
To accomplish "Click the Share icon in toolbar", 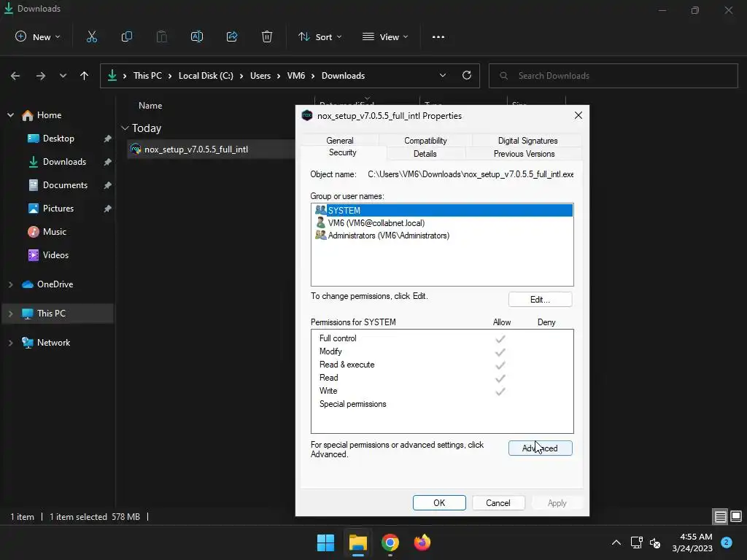I will click(232, 36).
